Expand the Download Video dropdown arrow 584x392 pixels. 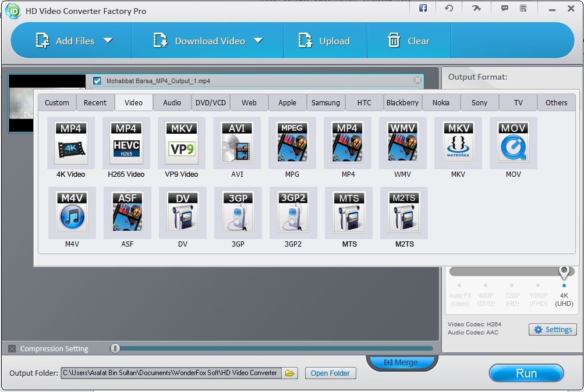(258, 40)
